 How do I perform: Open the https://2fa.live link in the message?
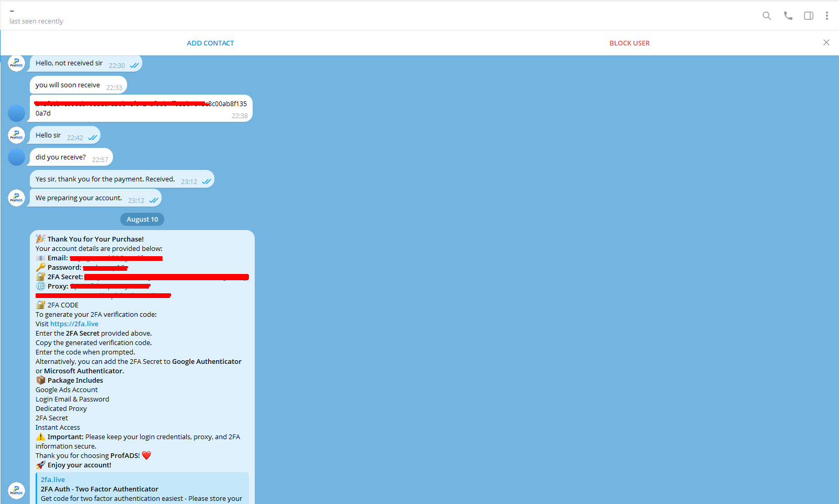74,324
